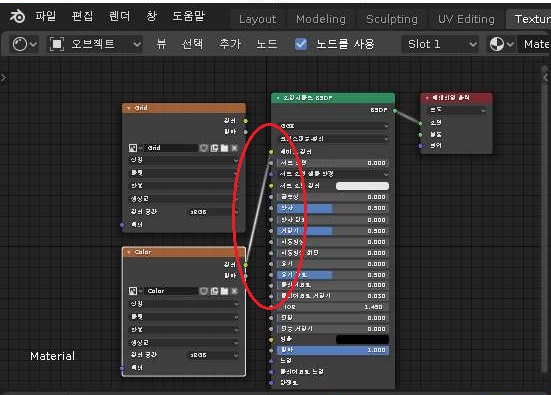Click the Principled BSDF base color input socket
Viewport: 551px width, 395px height.
271,152
